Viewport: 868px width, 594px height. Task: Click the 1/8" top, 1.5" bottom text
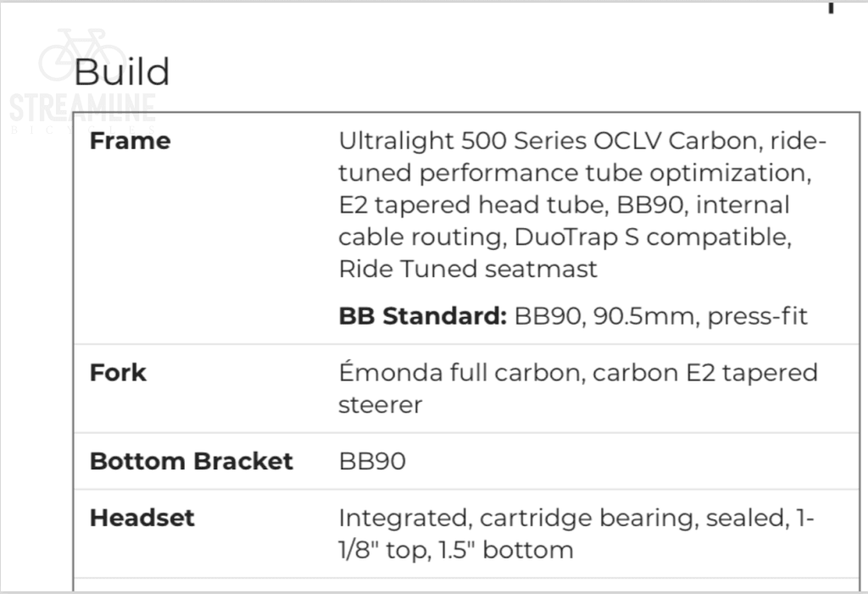pos(456,549)
